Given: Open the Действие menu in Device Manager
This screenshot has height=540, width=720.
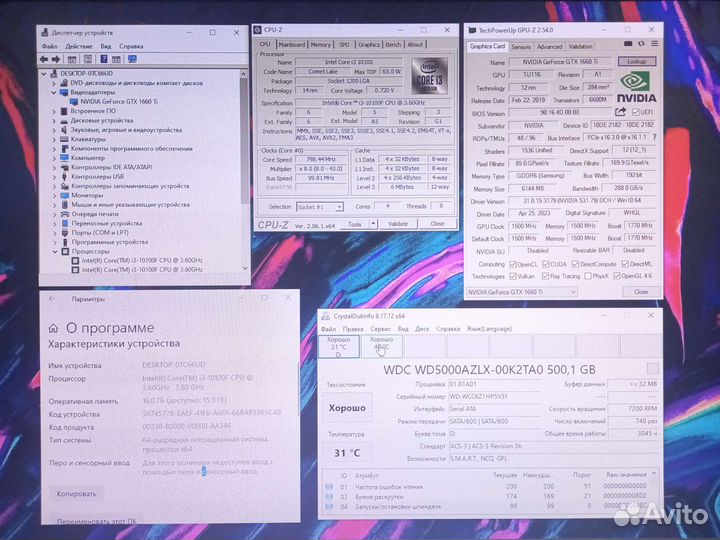Looking at the screenshot, I should click(79, 46).
